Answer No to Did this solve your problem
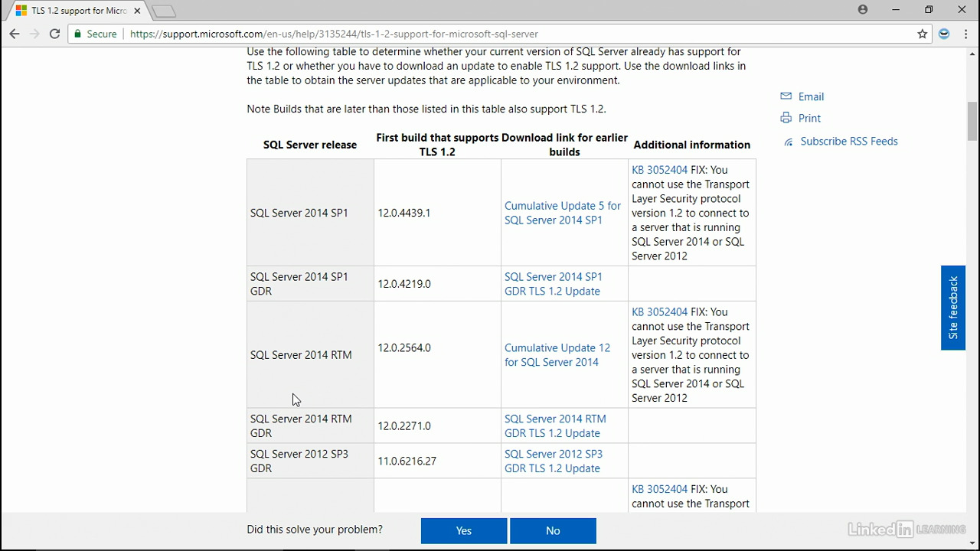The height and width of the screenshot is (551, 980). [553, 530]
